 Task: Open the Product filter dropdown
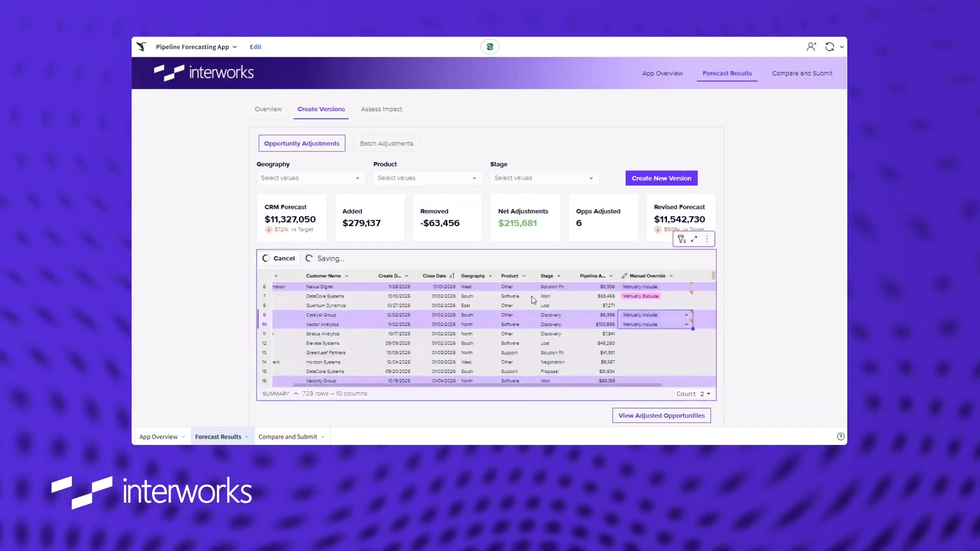coord(427,178)
